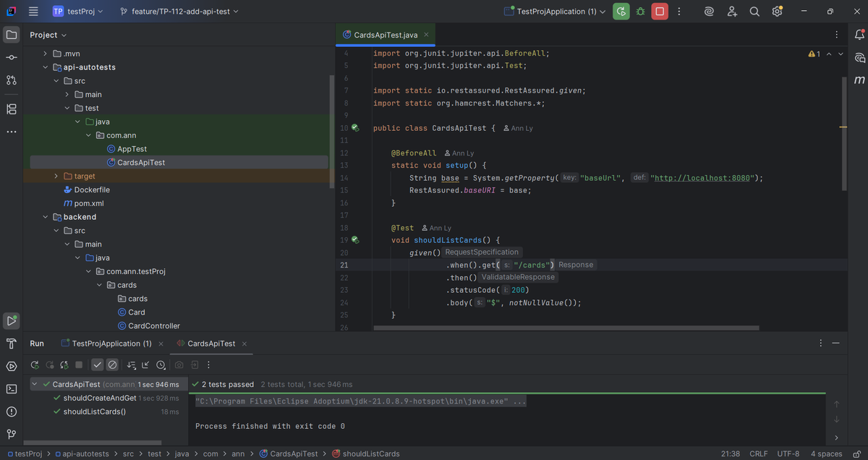The image size is (868, 460).
Task: Jump to next highlighted problem arrow
Action: click(x=840, y=54)
